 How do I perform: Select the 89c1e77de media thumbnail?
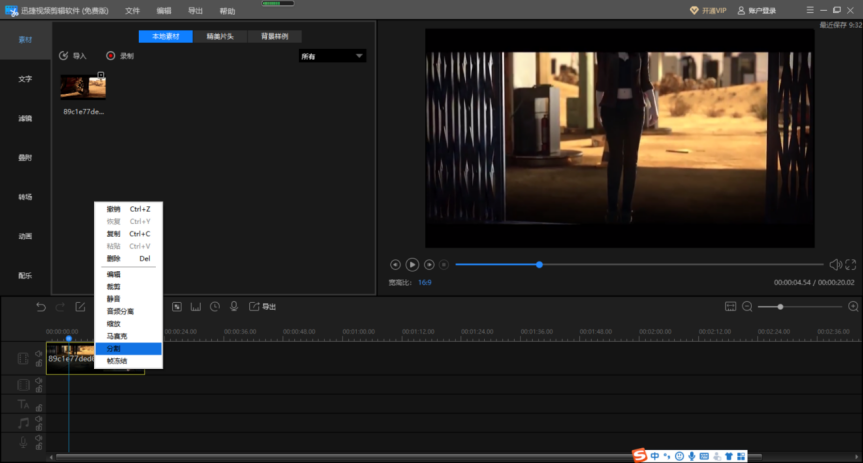click(83, 87)
